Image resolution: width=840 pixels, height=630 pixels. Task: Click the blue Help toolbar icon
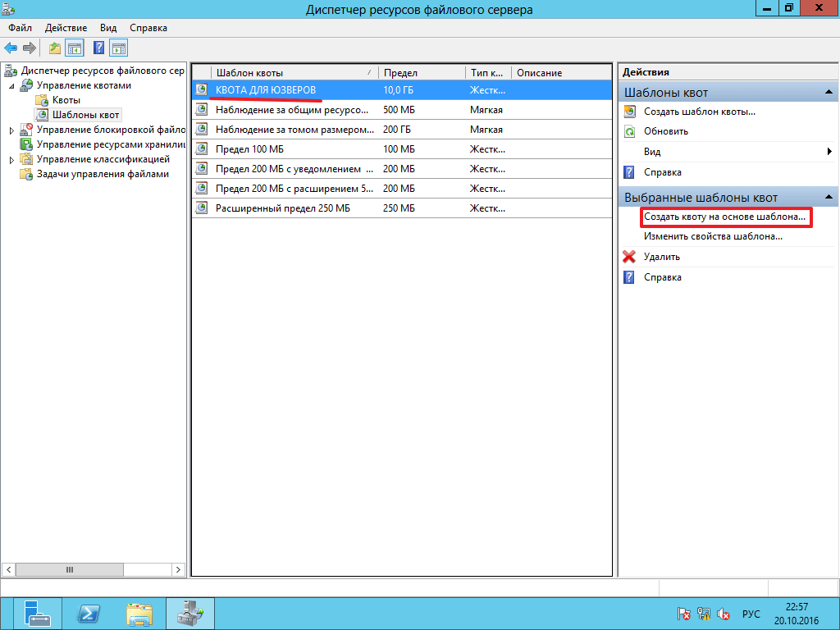pyautogui.click(x=98, y=48)
